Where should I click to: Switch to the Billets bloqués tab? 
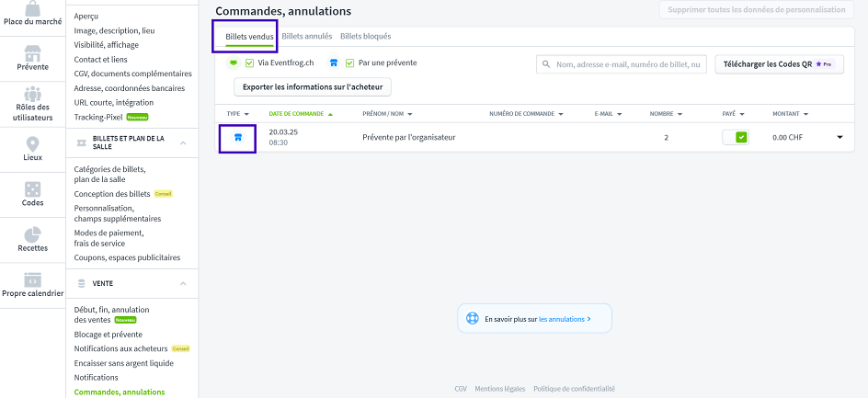tap(365, 37)
